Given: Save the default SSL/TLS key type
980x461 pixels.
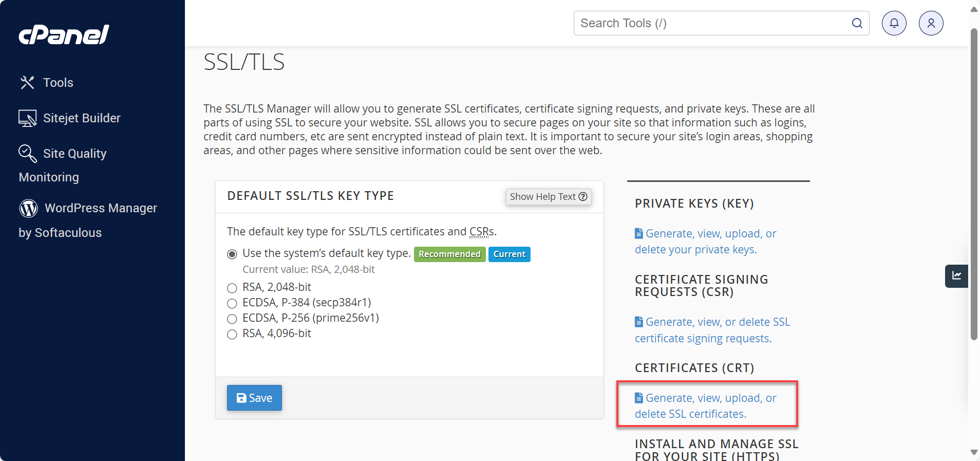Looking at the screenshot, I should click(254, 398).
